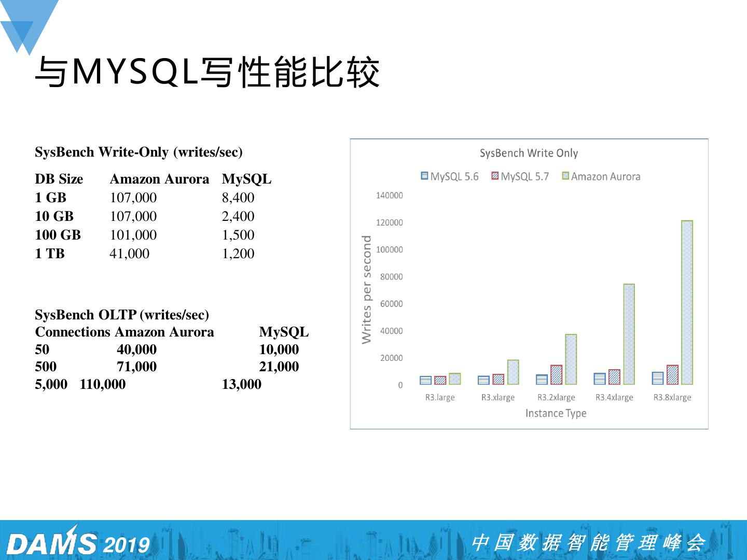Click the 120000 y-axis tick label

click(390, 222)
